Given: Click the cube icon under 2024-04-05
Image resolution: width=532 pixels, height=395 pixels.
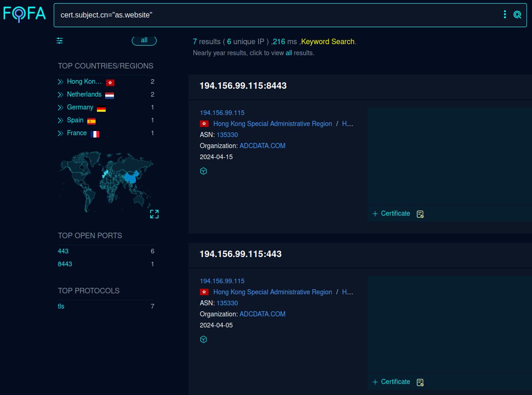Looking at the screenshot, I should pos(204,339).
